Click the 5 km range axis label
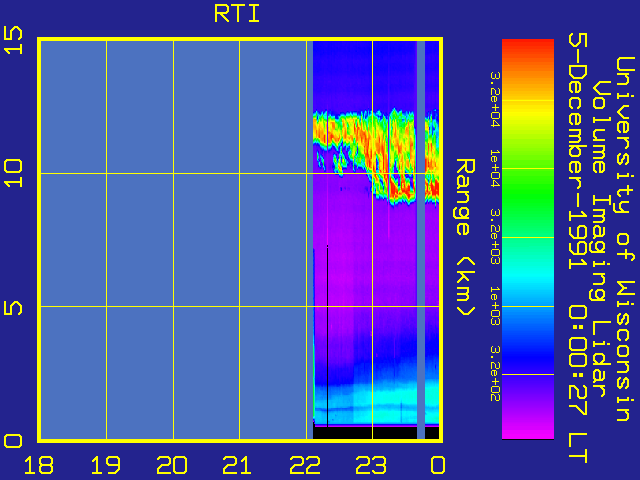This screenshot has height=480, width=640. (x=13, y=306)
